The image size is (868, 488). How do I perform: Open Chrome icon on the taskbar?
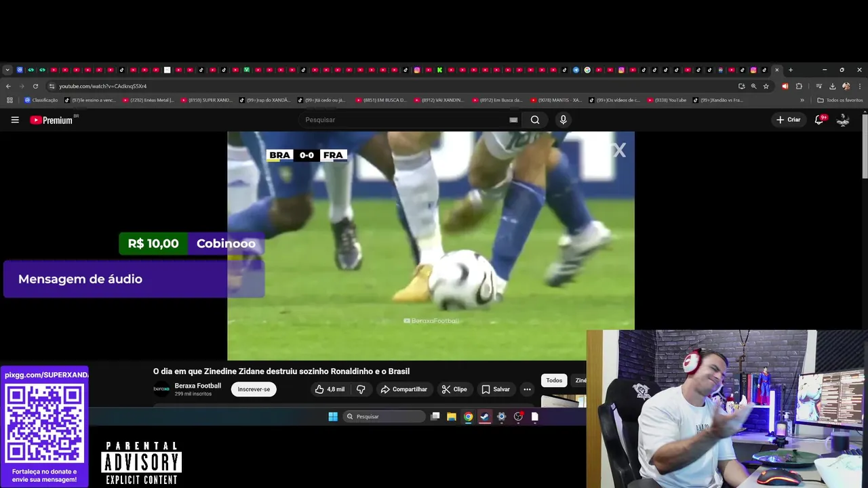click(x=468, y=417)
